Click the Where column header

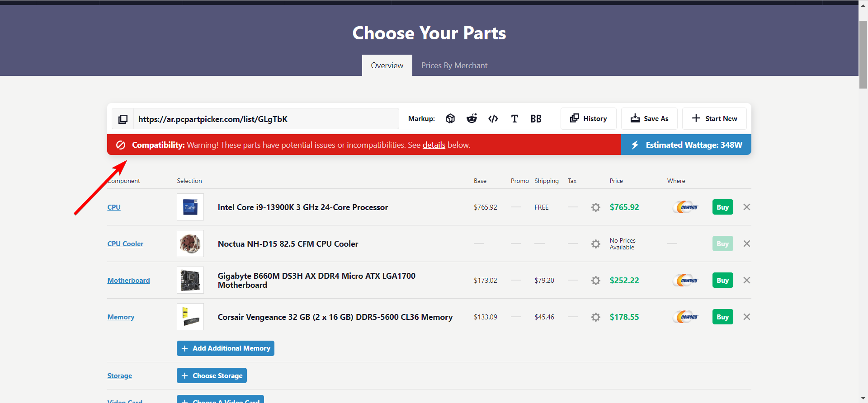(x=676, y=181)
